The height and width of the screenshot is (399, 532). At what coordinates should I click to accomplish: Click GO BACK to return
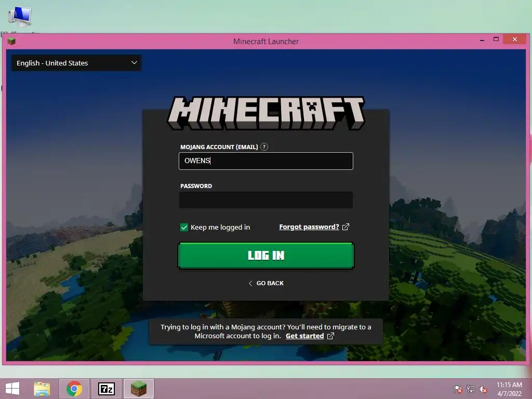tap(266, 283)
